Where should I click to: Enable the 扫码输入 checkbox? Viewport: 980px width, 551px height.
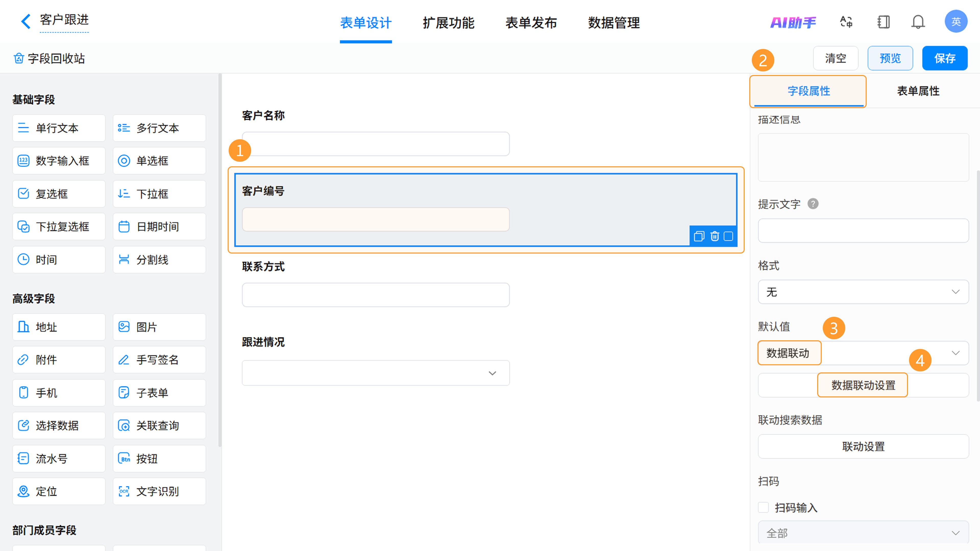[x=763, y=507]
